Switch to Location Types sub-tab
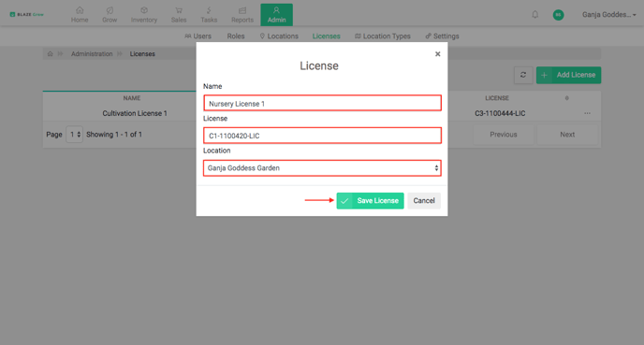Image resolution: width=644 pixels, height=345 pixels. (383, 36)
